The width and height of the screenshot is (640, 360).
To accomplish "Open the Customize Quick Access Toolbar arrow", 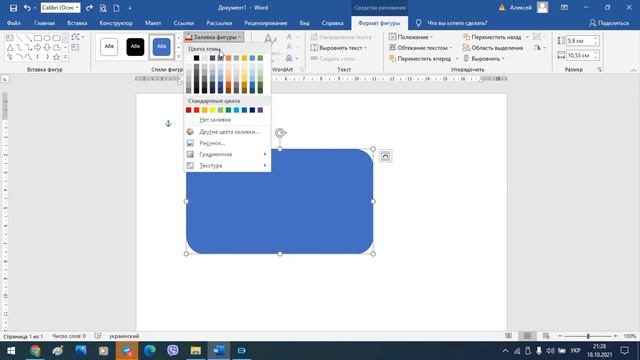I will tap(130, 8).
